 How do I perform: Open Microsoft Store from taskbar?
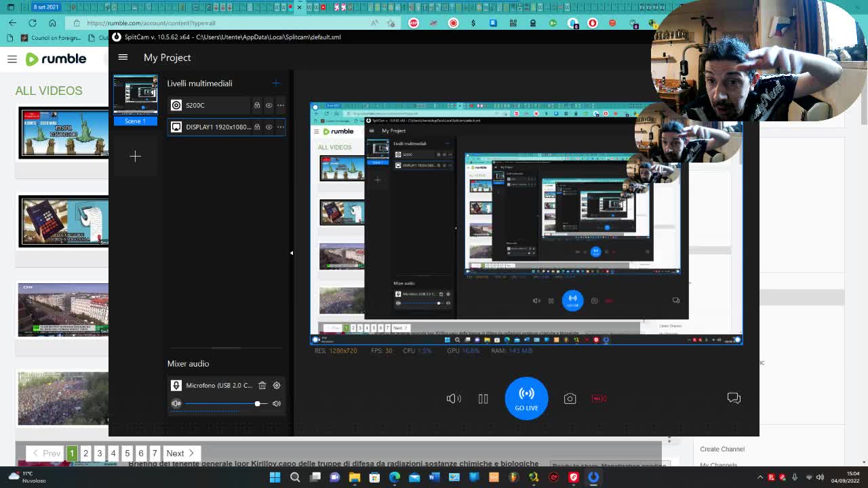(374, 477)
